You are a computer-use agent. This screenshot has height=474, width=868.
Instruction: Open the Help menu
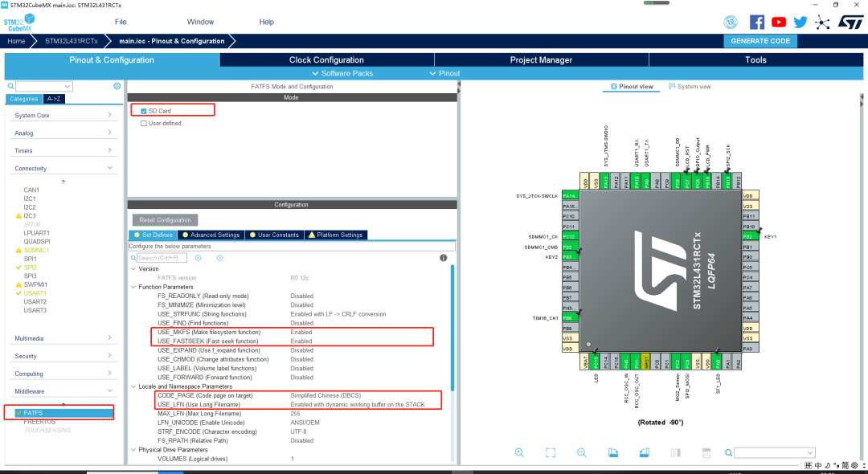[266, 22]
